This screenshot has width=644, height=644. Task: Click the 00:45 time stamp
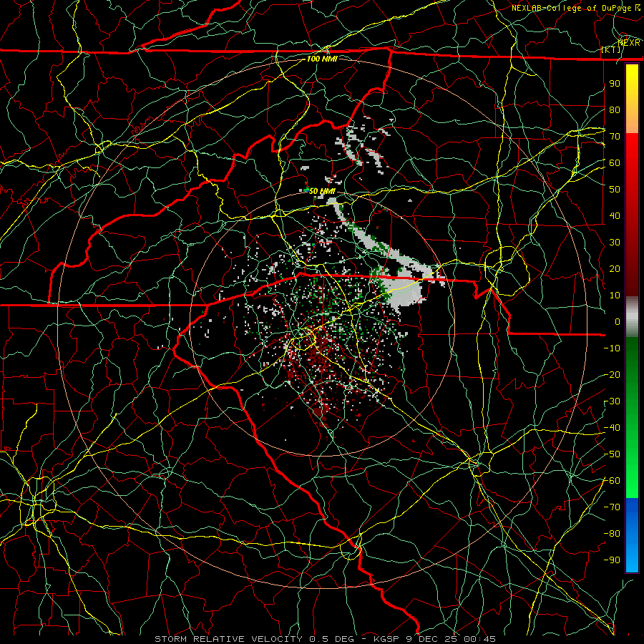click(x=479, y=639)
